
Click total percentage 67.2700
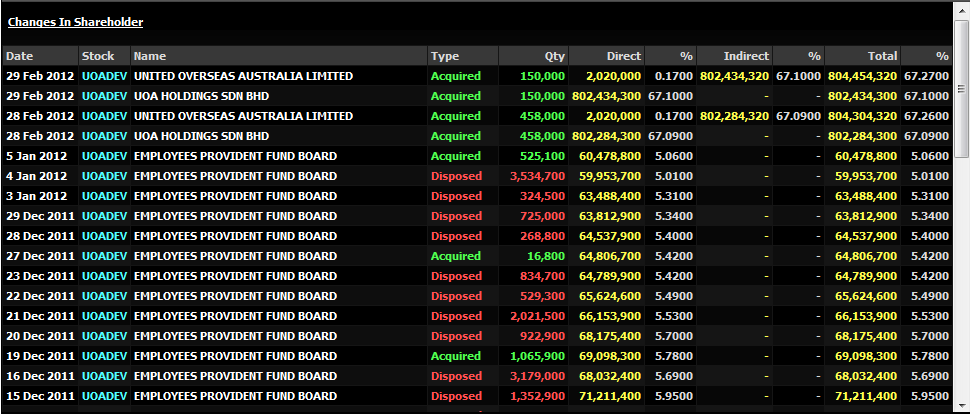point(927,76)
